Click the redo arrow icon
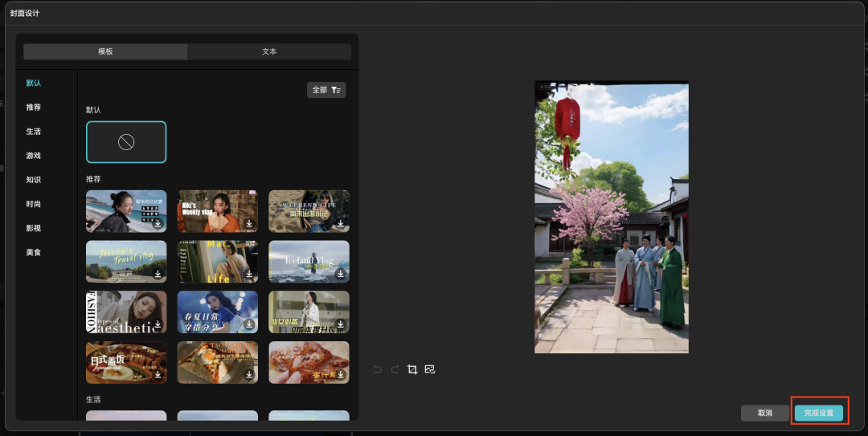 coord(395,369)
